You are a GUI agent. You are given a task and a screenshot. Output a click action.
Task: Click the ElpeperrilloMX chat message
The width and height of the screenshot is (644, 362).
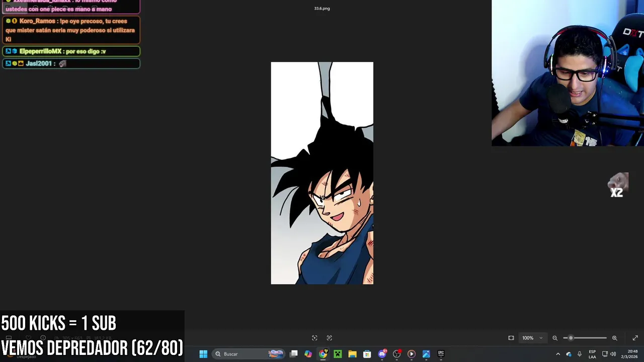point(71,51)
